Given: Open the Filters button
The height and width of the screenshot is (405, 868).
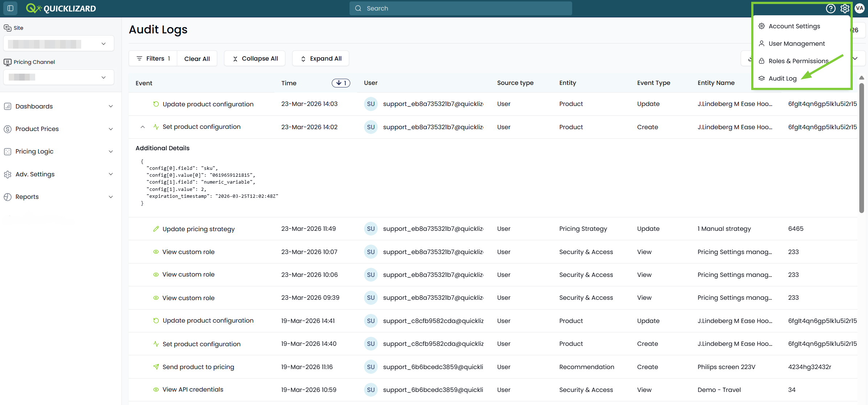Looking at the screenshot, I should point(153,58).
